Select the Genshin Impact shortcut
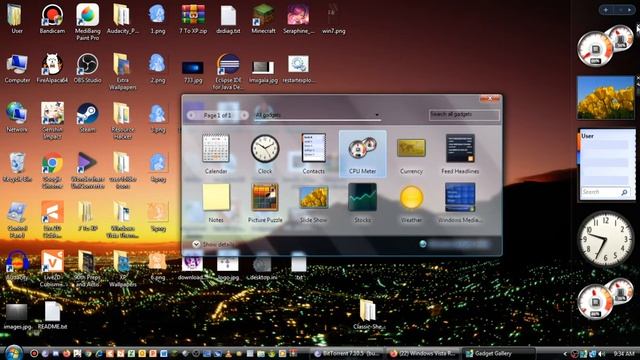 (x=52, y=121)
